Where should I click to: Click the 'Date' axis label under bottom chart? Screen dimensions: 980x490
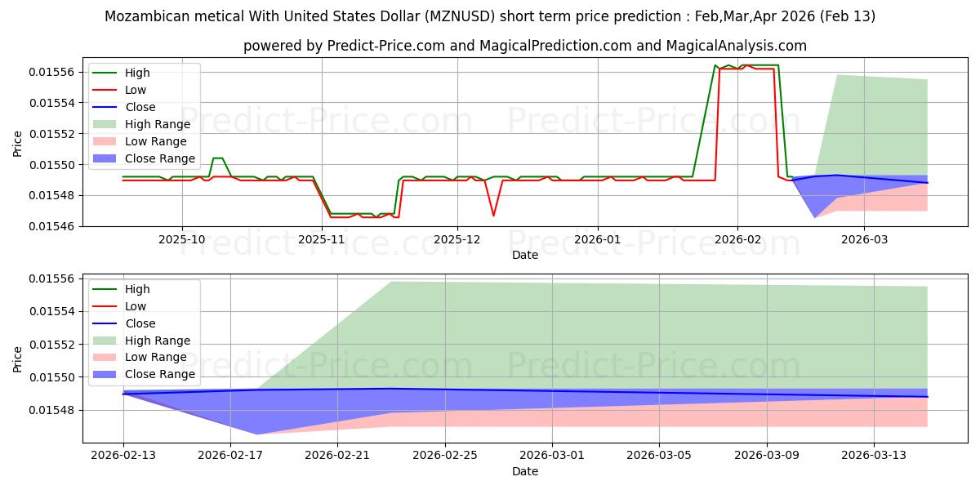[524, 471]
